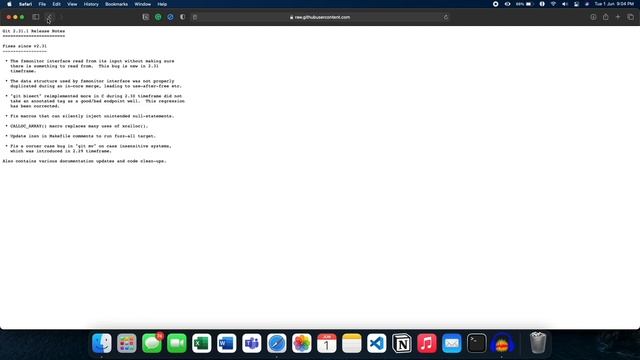Open the Safari menu
This screenshot has height=360, width=640.
[x=25, y=4]
